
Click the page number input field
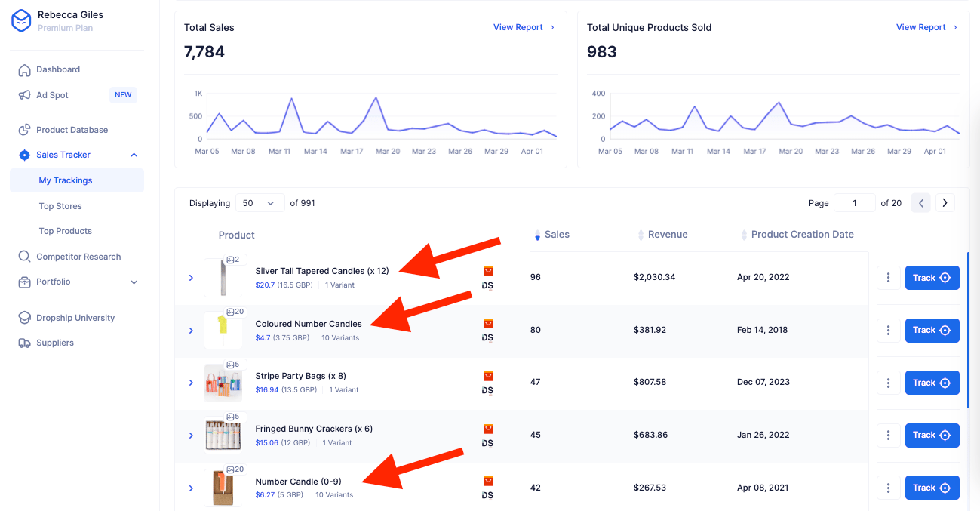point(855,203)
